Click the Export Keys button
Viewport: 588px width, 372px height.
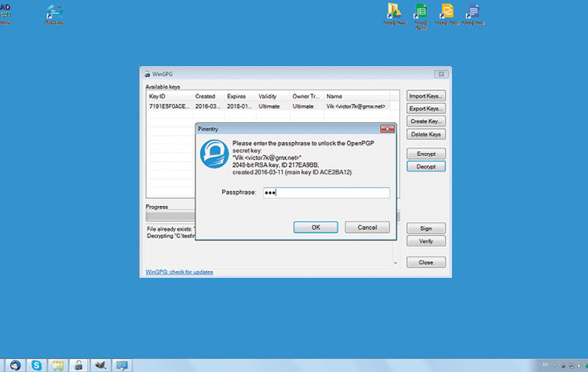click(x=426, y=108)
